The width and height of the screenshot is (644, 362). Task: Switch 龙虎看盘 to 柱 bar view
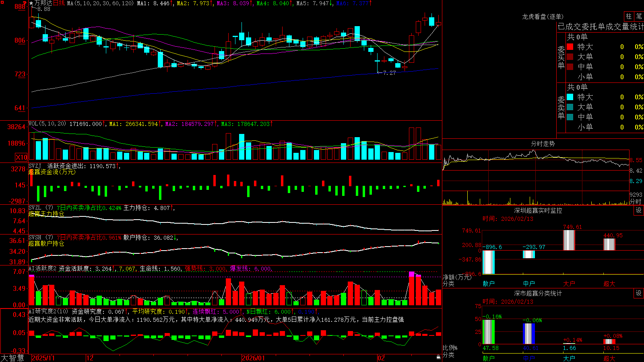pyautogui.click(x=629, y=16)
